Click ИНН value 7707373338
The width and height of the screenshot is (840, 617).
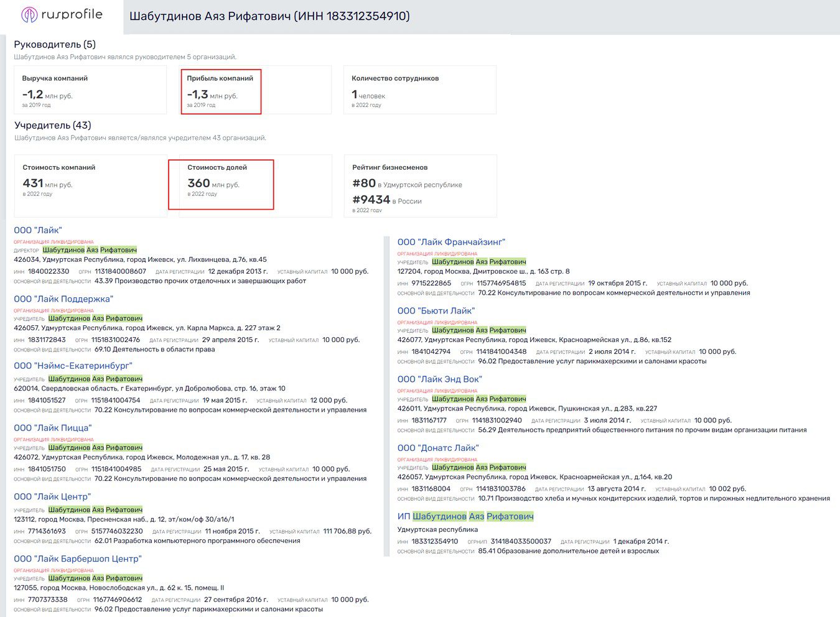click(x=47, y=600)
